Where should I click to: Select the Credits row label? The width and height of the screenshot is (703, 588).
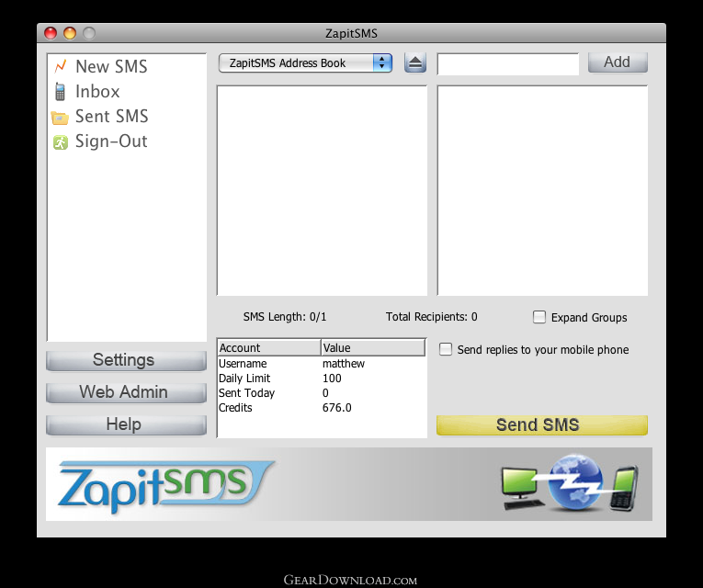[x=235, y=408]
